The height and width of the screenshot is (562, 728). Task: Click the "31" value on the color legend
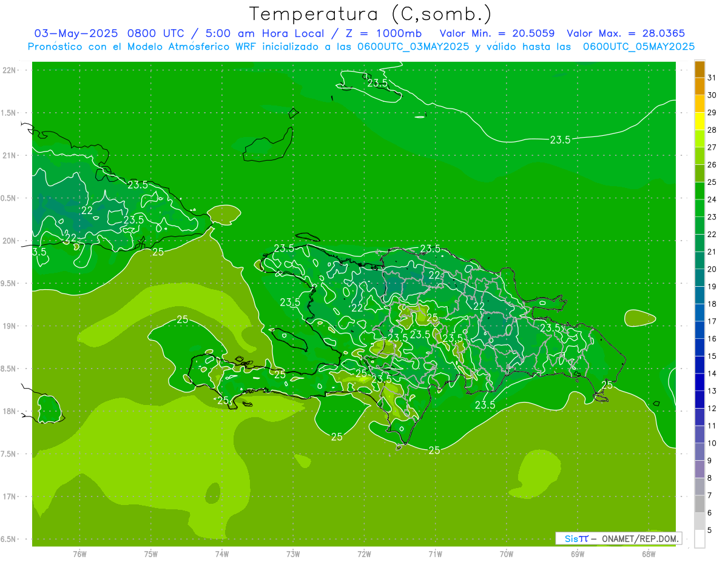pos(712,78)
